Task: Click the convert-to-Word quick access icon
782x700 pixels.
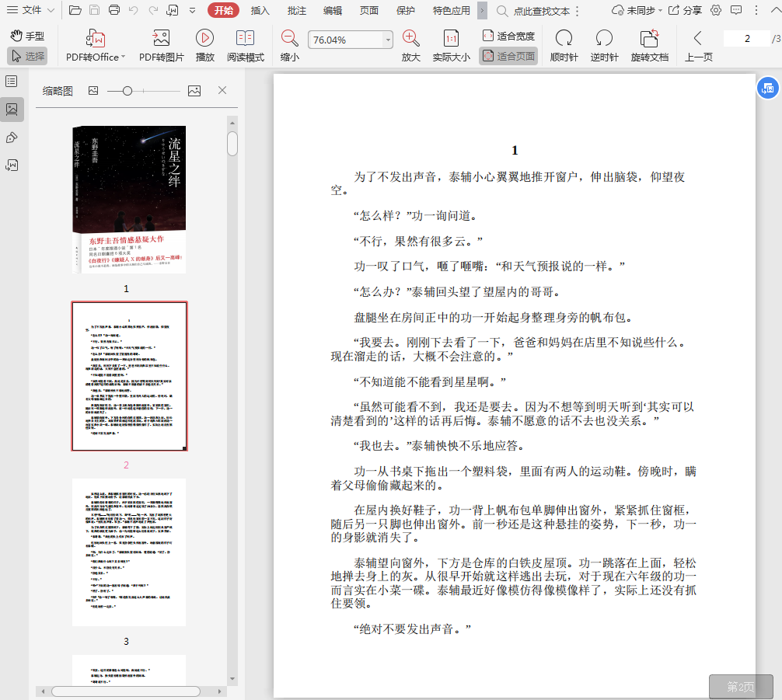Action: (173, 10)
